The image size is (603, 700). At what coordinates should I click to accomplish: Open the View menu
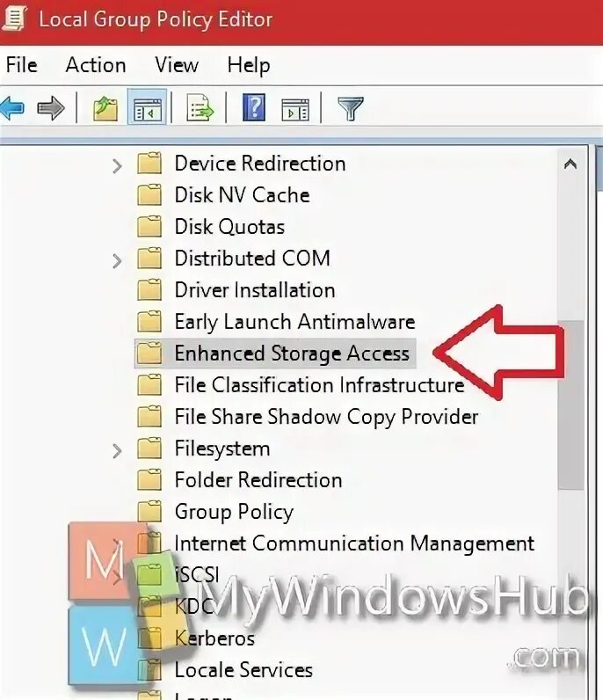[x=177, y=65]
